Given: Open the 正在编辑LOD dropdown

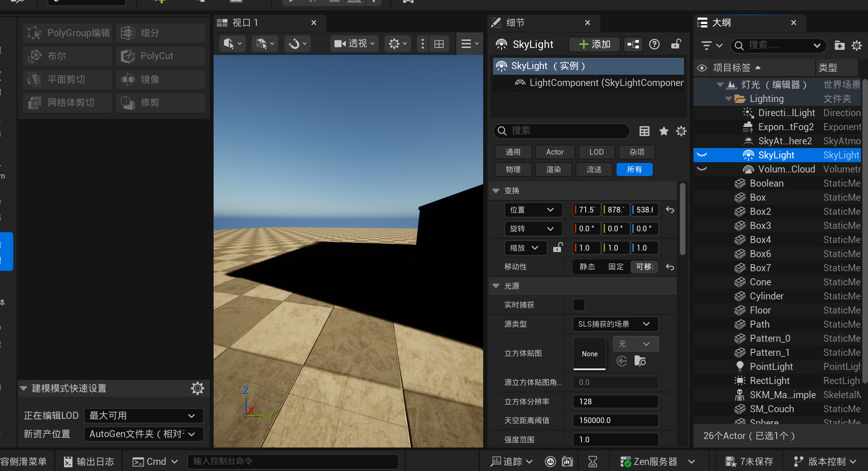Looking at the screenshot, I should point(143,416).
